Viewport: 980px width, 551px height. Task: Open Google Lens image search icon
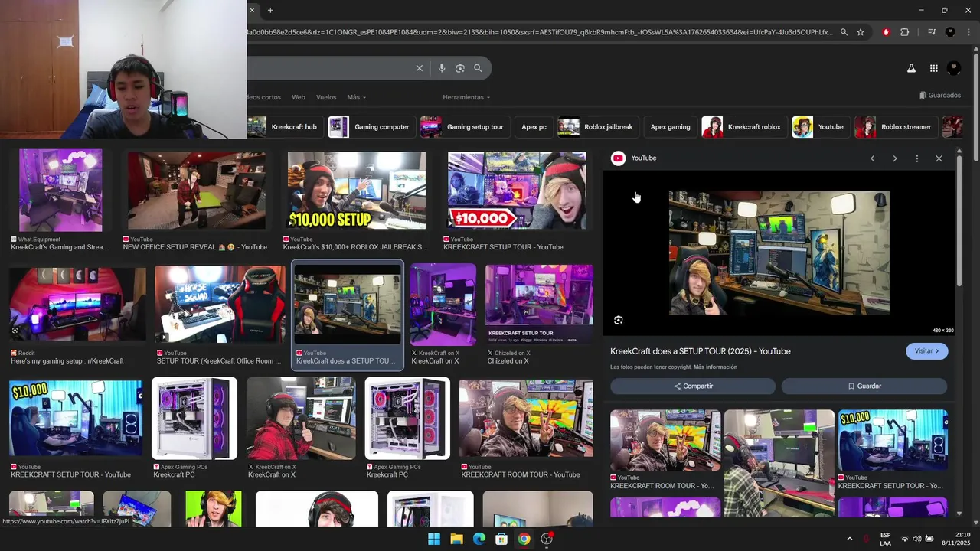pos(460,68)
